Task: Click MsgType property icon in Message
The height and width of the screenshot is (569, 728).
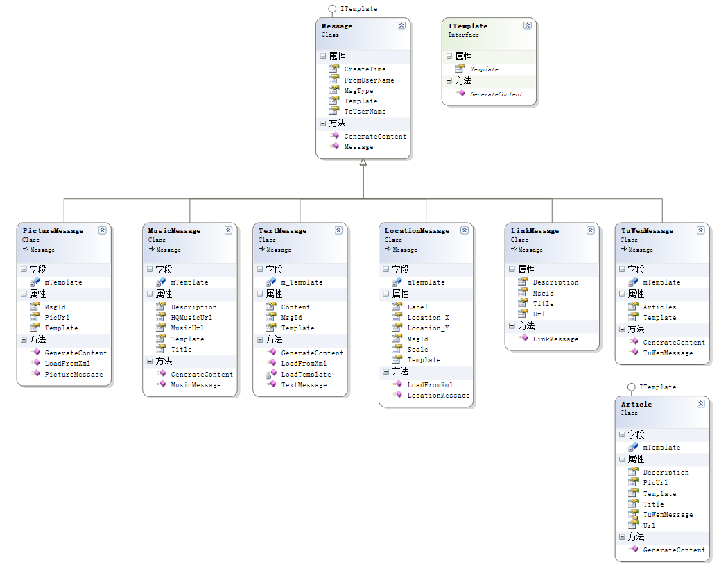Action: [x=334, y=90]
